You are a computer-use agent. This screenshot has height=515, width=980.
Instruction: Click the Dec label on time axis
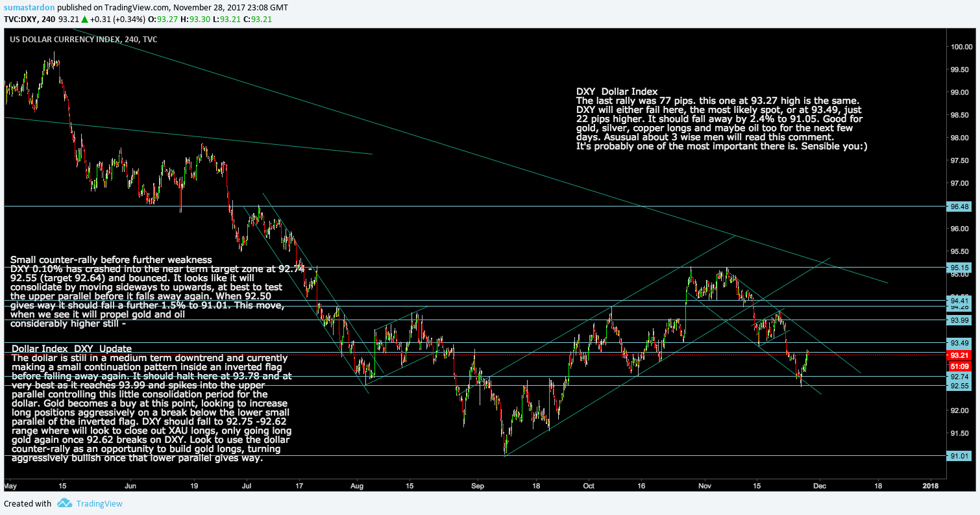819,485
